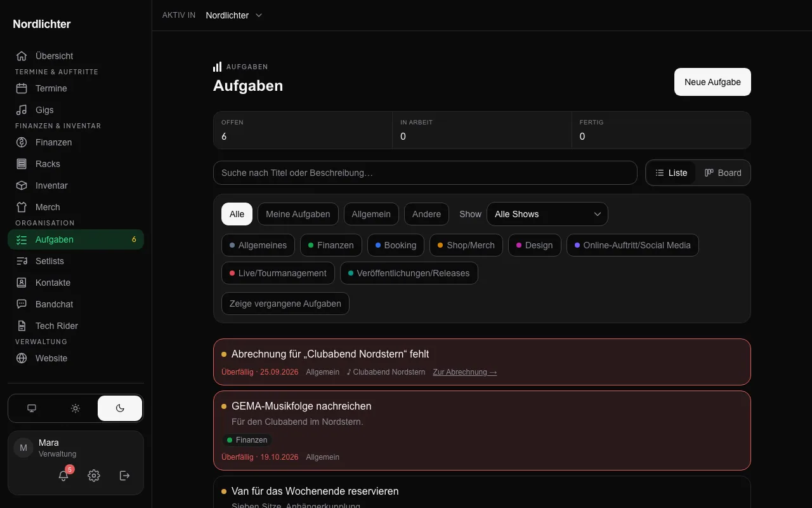This screenshot has width=812, height=508.
Task: Open settings gear in user panel
Action: (x=94, y=476)
